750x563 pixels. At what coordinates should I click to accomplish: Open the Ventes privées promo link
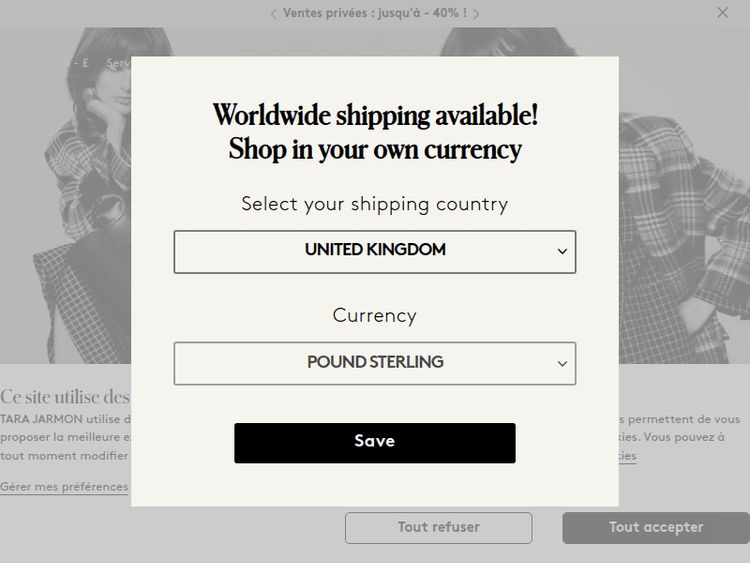[x=375, y=13]
